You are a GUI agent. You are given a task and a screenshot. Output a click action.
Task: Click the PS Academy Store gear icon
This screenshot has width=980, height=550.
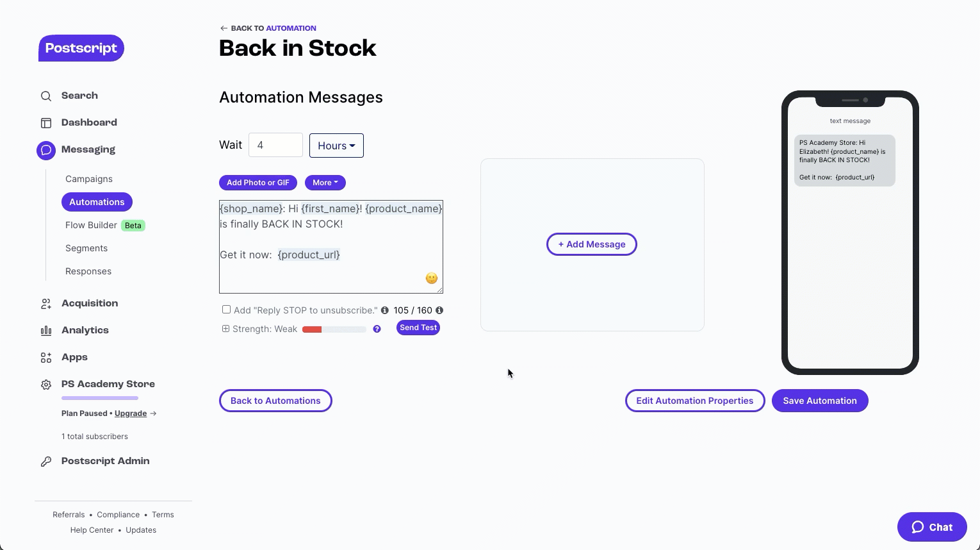point(46,385)
